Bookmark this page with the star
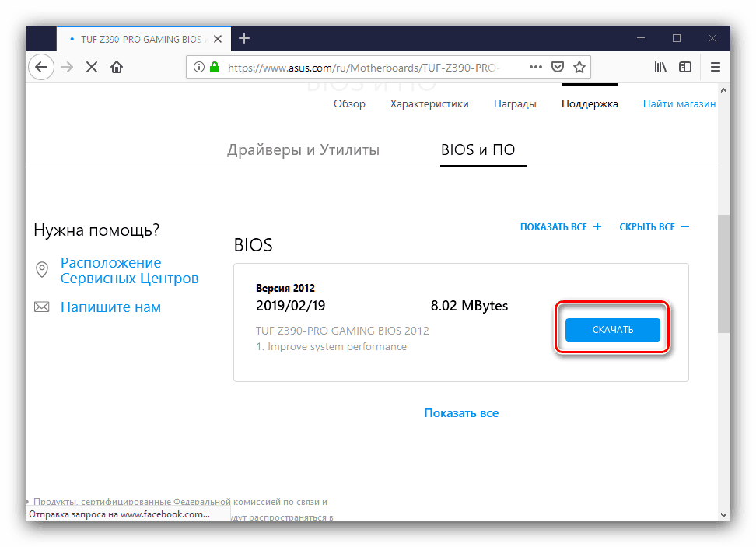The image size is (756, 547). click(579, 67)
